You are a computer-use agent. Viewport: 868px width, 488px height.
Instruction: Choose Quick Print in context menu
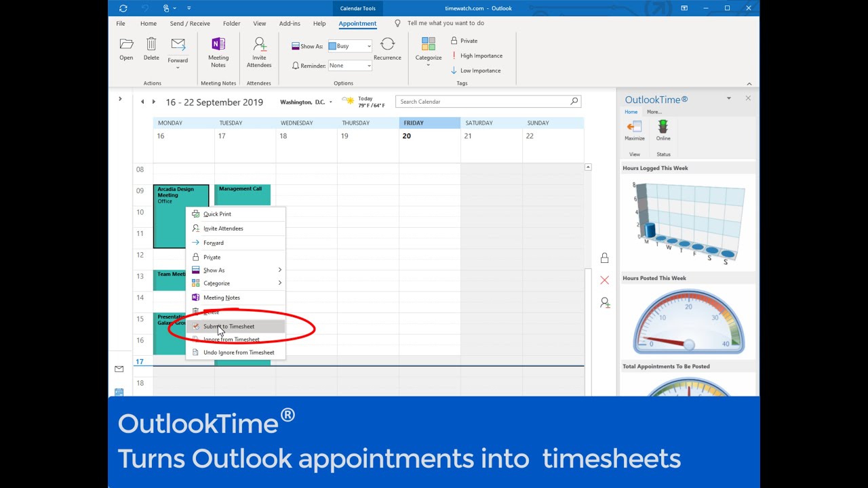click(x=236, y=214)
